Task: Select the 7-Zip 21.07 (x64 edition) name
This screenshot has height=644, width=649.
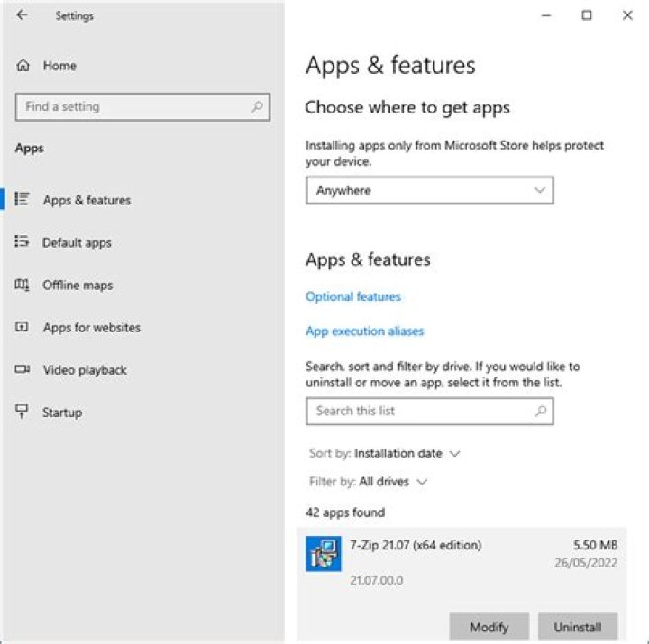Action: [x=416, y=545]
